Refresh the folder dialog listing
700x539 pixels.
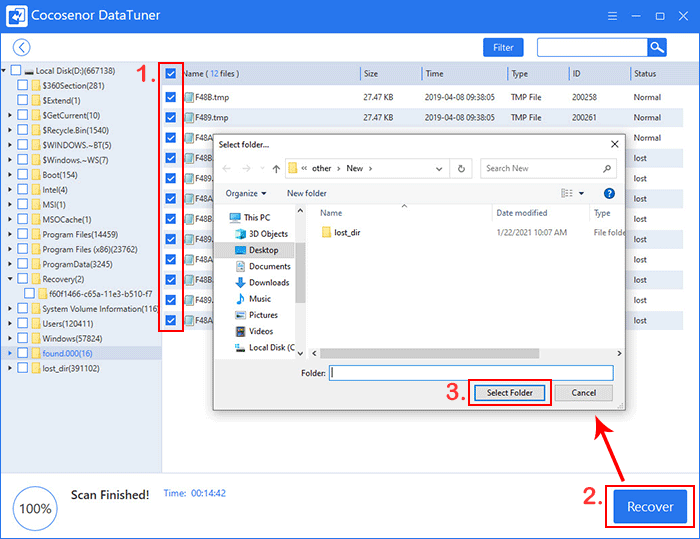tap(461, 169)
